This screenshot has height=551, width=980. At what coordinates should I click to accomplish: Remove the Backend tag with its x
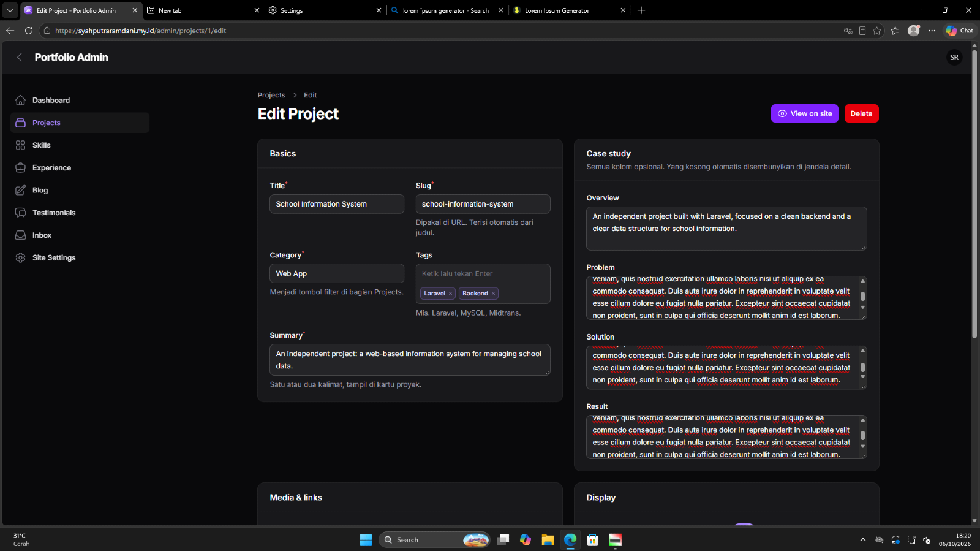coord(493,294)
